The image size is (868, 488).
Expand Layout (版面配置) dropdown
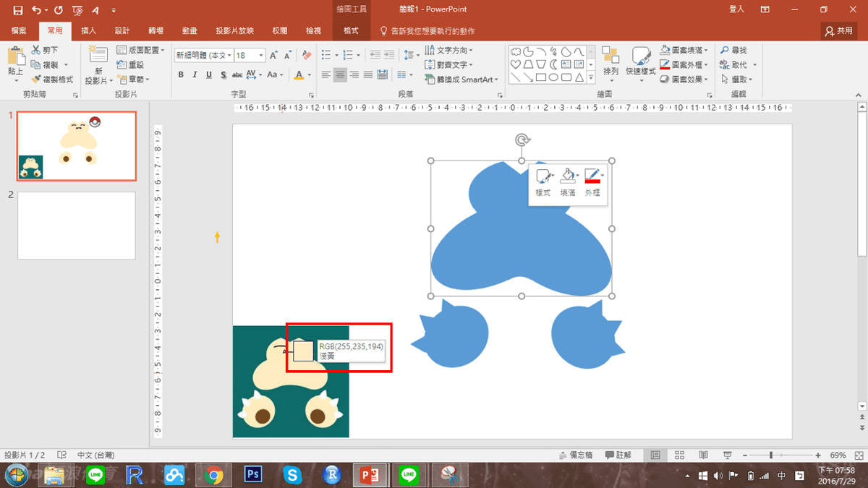pyautogui.click(x=141, y=51)
